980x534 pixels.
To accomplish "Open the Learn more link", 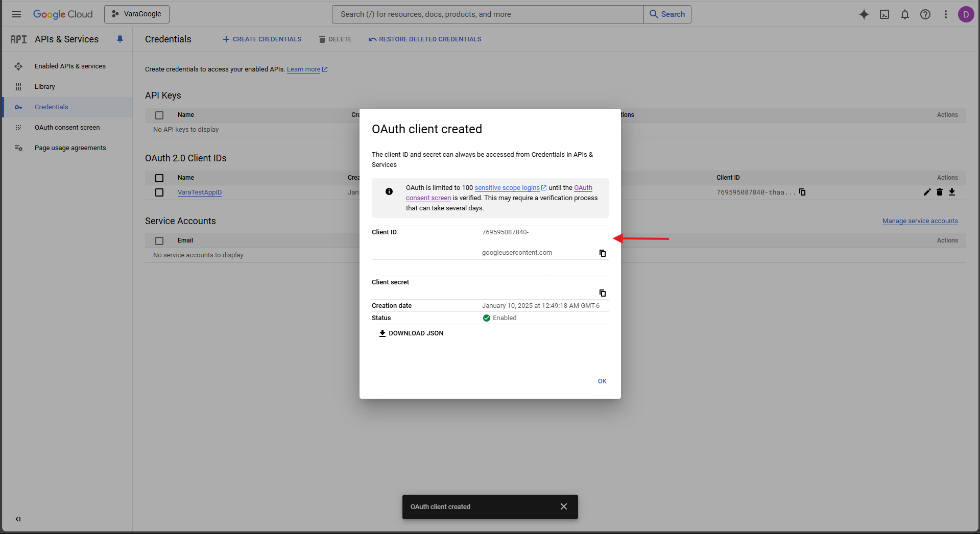I will coord(307,69).
